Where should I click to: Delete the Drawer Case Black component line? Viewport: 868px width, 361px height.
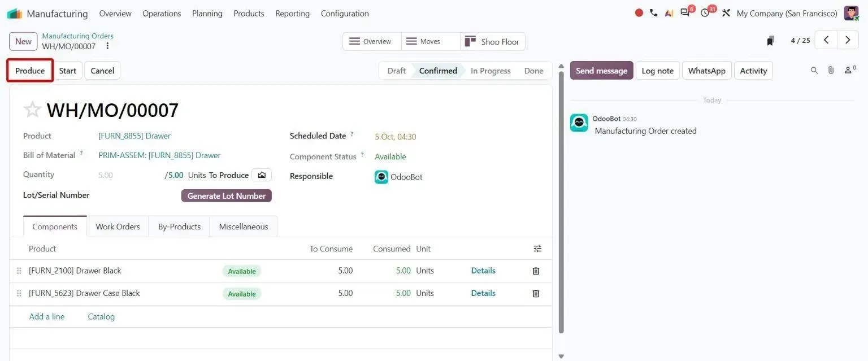click(536, 294)
